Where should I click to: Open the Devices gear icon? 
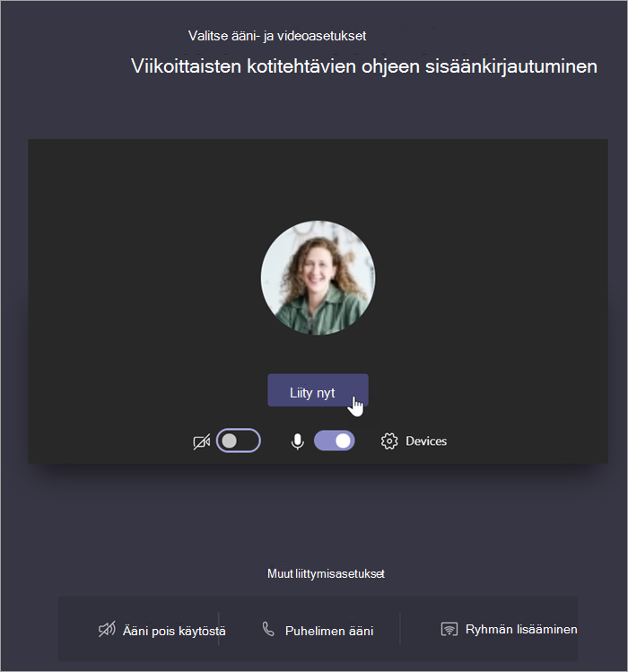(389, 441)
